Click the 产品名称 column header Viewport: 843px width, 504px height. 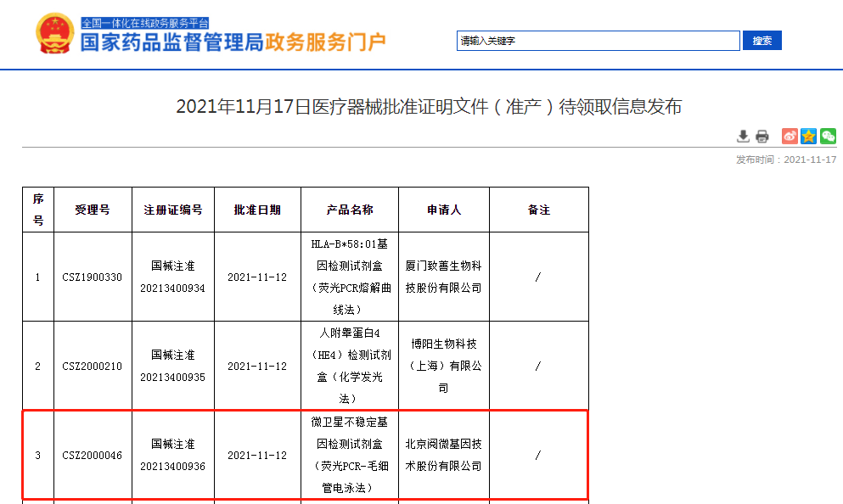(350, 210)
